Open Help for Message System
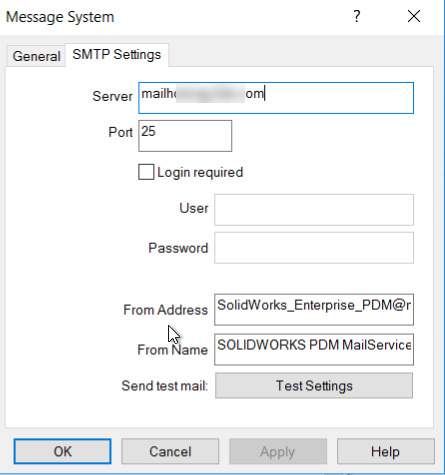The image size is (445, 475). 386,451
